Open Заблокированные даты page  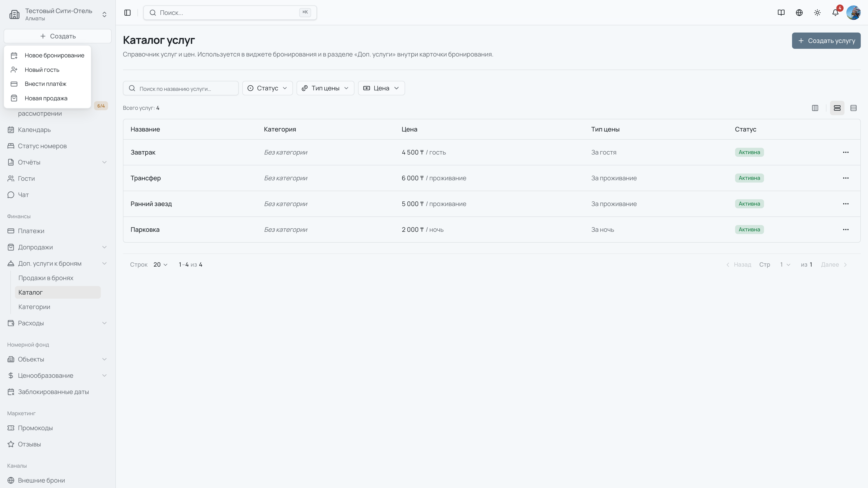click(x=57, y=392)
